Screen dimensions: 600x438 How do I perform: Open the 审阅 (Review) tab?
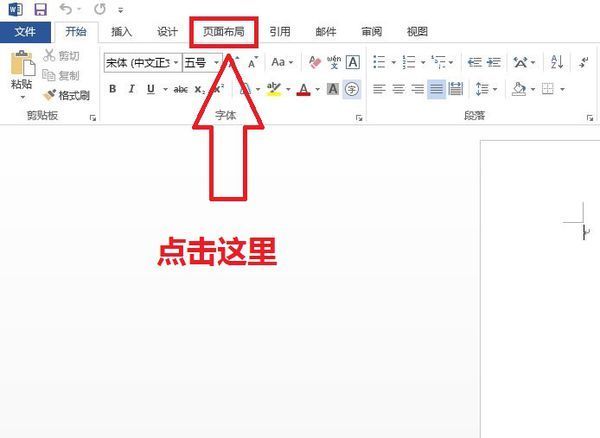pyautogui.click(x=372, y=32)
